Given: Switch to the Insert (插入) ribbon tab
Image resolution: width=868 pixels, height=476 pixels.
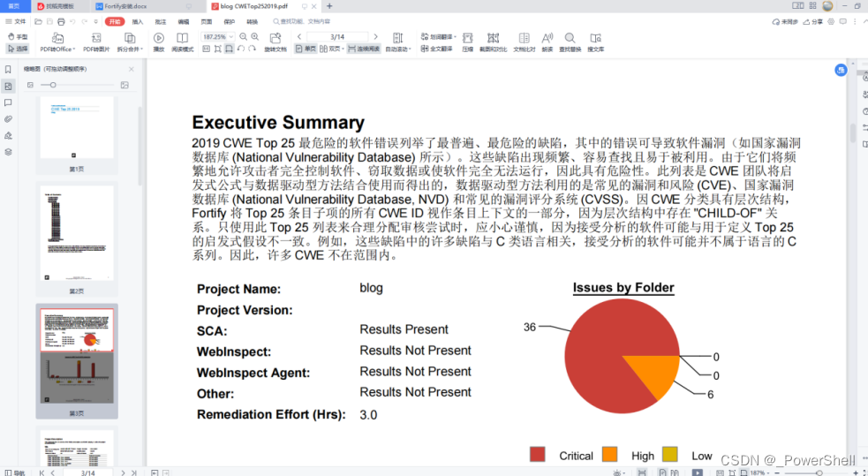Looking at the screenshot, I should [x=137, y=21].
